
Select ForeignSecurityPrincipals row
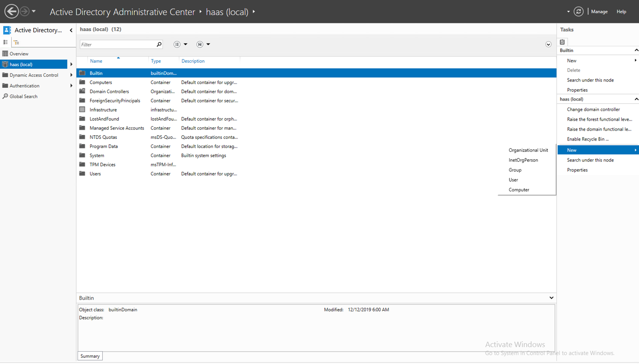pos(316,101)
